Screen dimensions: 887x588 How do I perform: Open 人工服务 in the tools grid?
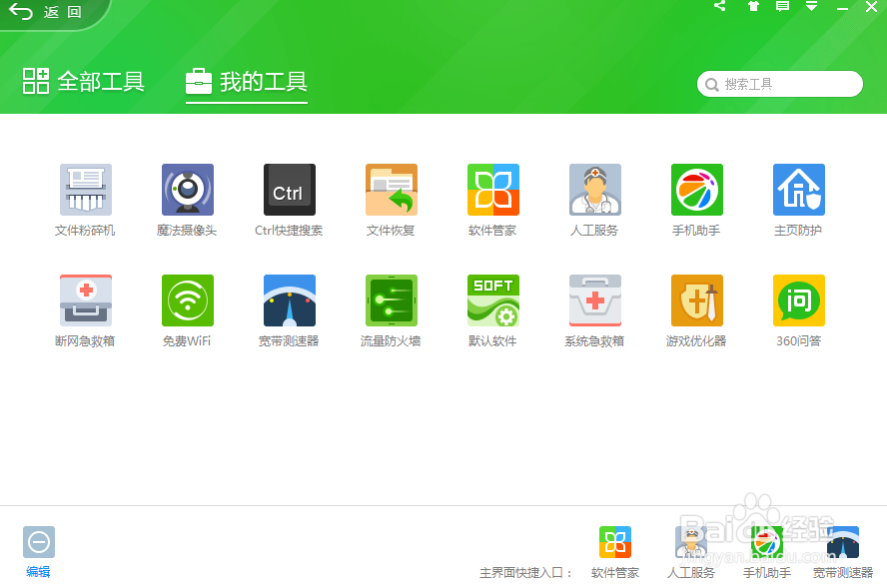click(x=594, y=190)
